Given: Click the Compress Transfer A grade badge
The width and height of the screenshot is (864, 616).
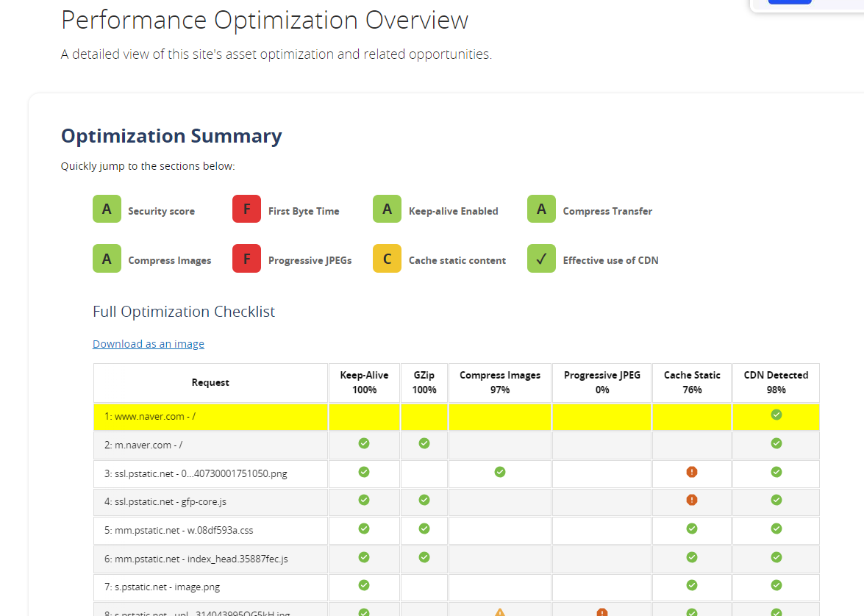Looking at the screenshot, I should click(x=542, y=209).
